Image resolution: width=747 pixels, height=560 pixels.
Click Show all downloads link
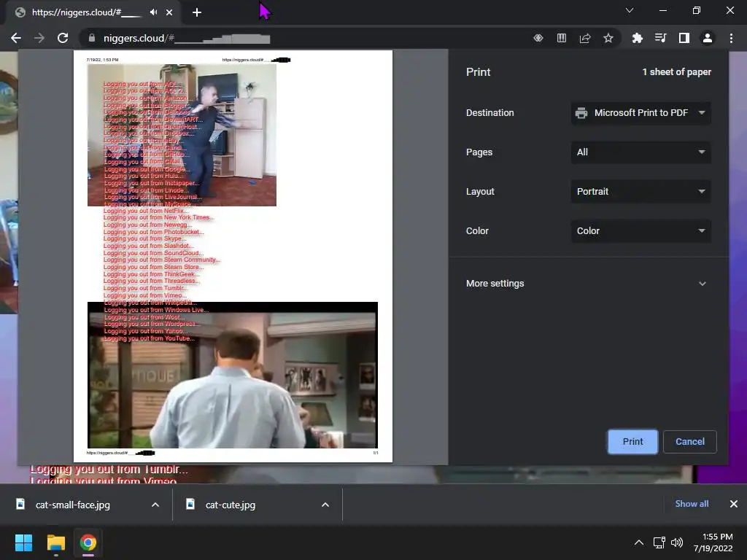pos(692,504)
